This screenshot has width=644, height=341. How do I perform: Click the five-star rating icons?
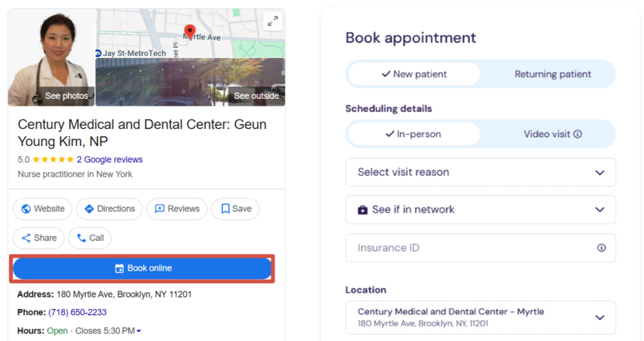[x=53, y=160]
